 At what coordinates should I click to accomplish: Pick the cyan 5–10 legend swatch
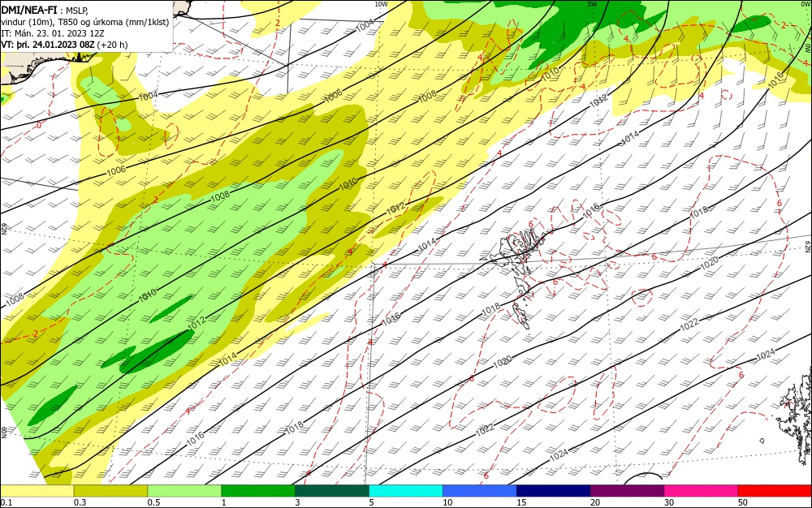point(406,491)
